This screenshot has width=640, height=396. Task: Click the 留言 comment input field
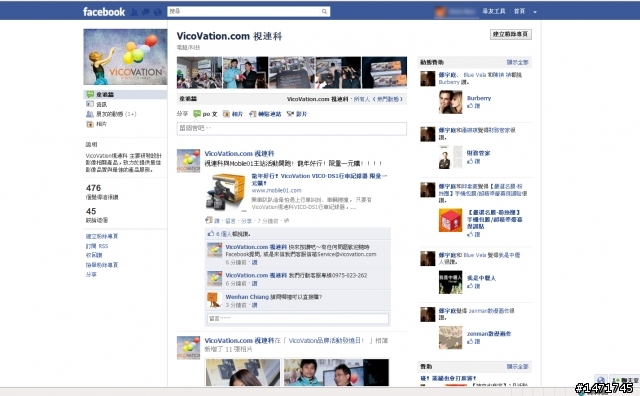(298, 318)
